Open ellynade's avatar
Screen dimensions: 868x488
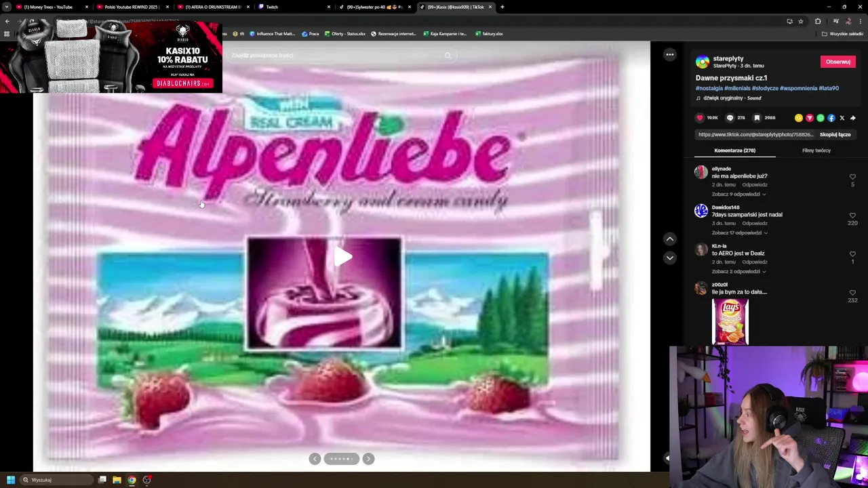click(x=701, y=172)
